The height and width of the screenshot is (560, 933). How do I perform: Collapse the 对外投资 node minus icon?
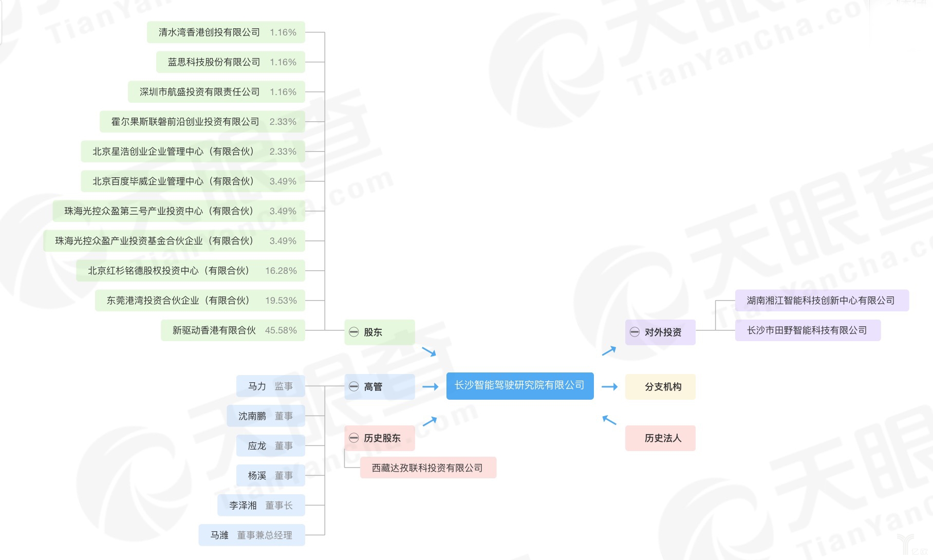[x=635, y=332]
